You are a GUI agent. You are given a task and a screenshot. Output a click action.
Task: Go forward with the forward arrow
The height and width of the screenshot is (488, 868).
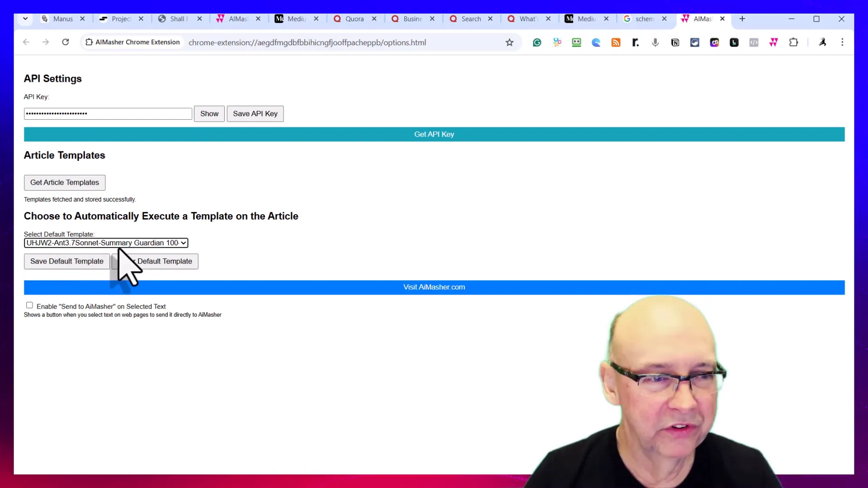point(46,42)
